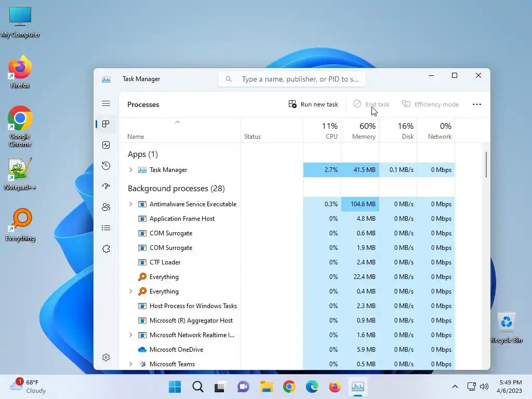Click the 41.5 MB memory cell
The width and height of the screenshot is (532, 399).
360,170
